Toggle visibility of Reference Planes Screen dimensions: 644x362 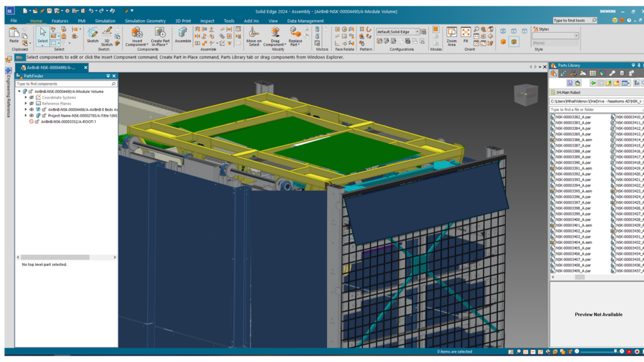(x=31, y=104)
